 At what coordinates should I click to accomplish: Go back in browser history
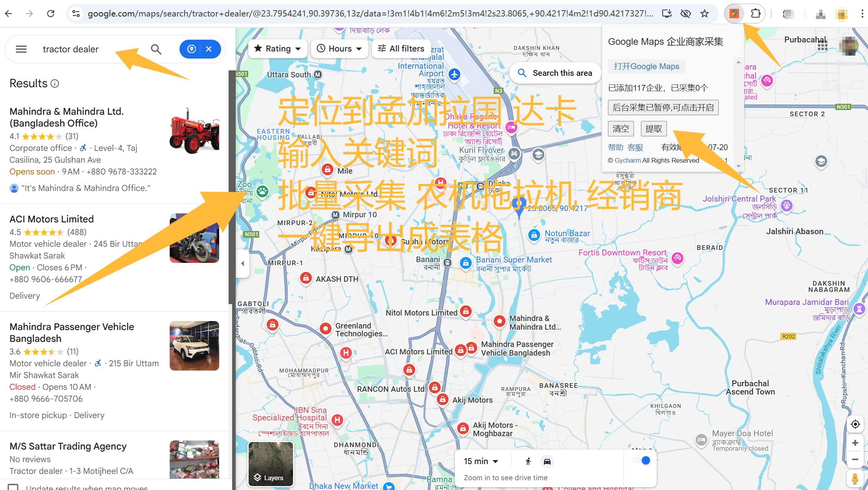(x=9, y=14)
